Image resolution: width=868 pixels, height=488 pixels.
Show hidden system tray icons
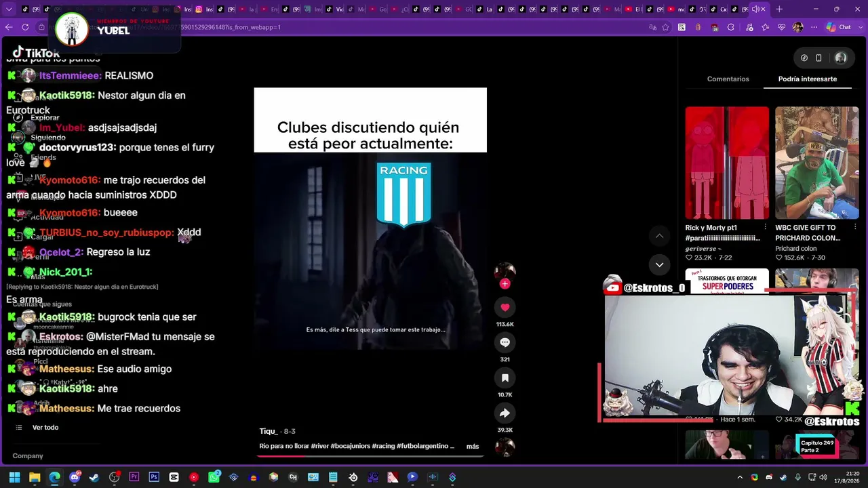pyautogui.click(x=740, y=477)
